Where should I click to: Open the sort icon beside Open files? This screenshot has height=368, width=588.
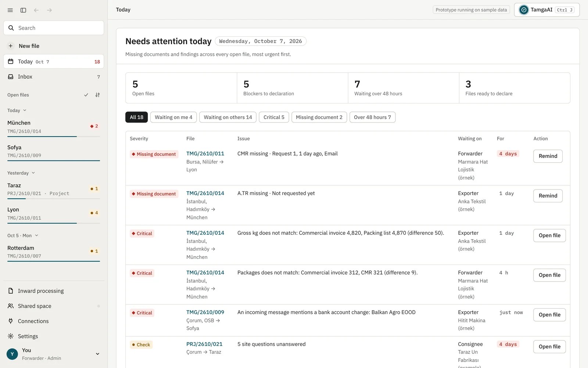97,95
